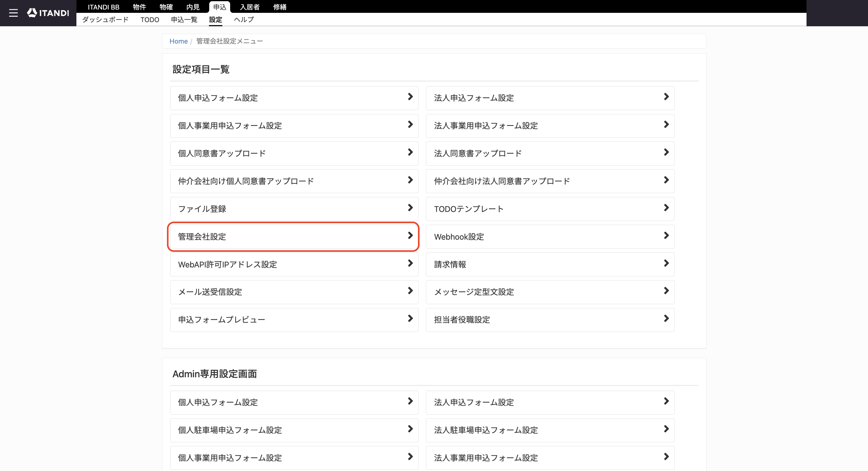Open Webhook設定
Screen dimensions: 868x471
click(x=550, y=236)
